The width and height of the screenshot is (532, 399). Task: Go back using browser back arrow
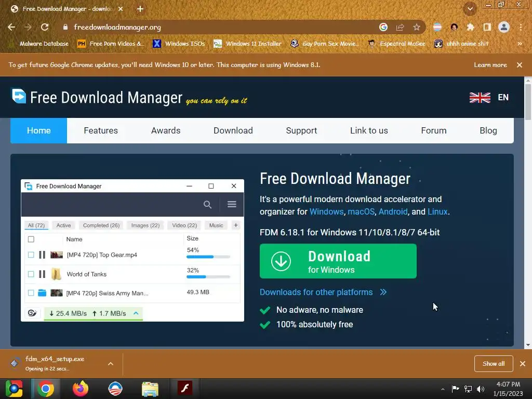(x=11, y=27)
